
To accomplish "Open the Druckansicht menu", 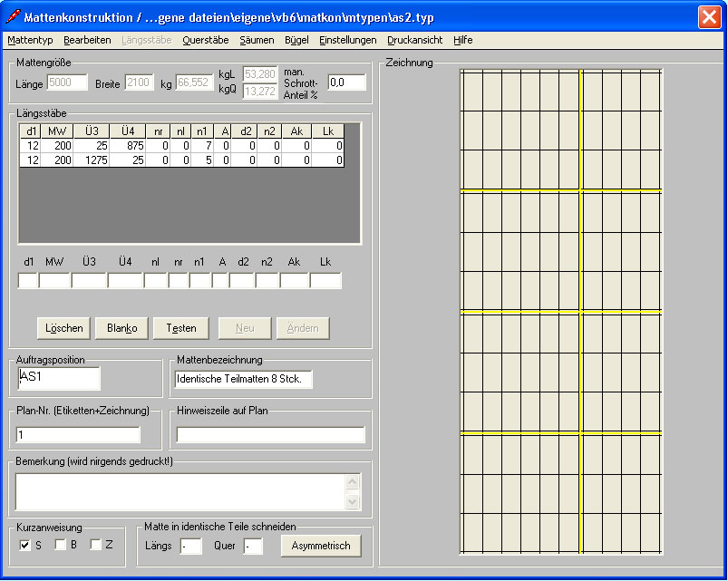I will click(414, 40).
